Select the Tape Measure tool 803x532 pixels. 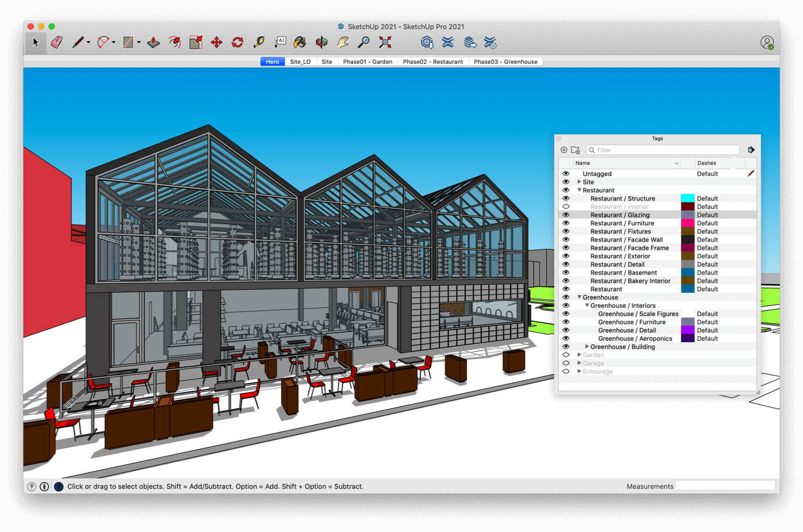[x=258, y=42]
